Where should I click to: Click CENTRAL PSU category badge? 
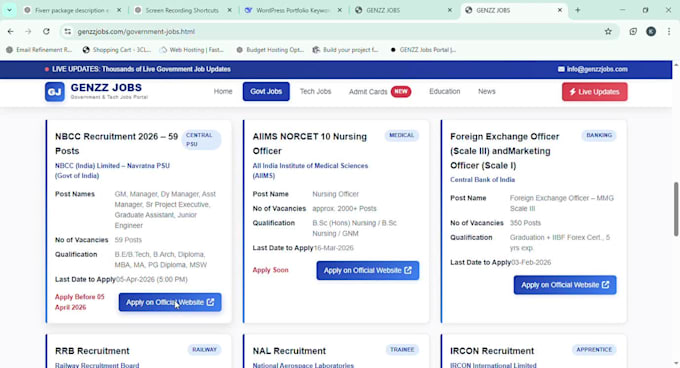click(x=201, y=140)
